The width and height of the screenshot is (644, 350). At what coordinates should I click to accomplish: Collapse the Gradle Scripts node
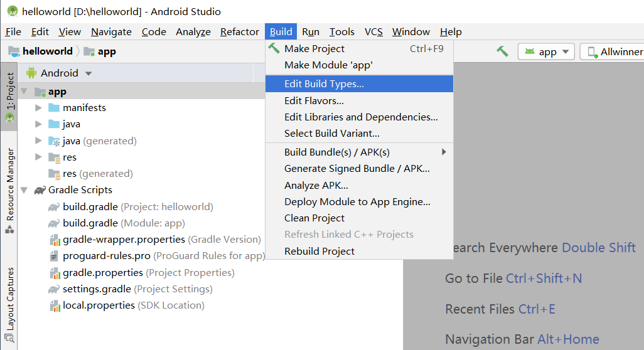click(24, 190)
